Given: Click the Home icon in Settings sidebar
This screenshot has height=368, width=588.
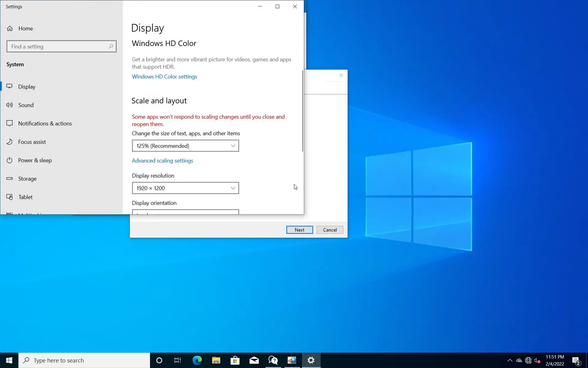Looking at the screenshot, I should click(10, 29).
